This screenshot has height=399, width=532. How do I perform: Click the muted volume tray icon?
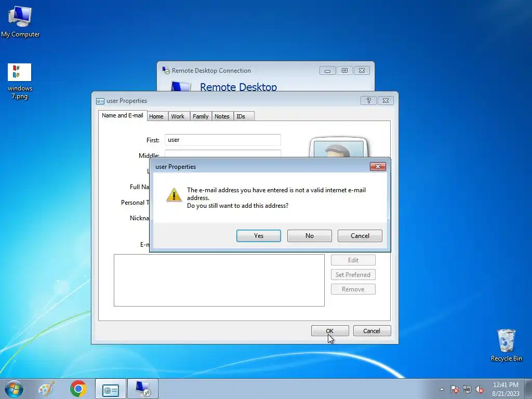point(480,389)
